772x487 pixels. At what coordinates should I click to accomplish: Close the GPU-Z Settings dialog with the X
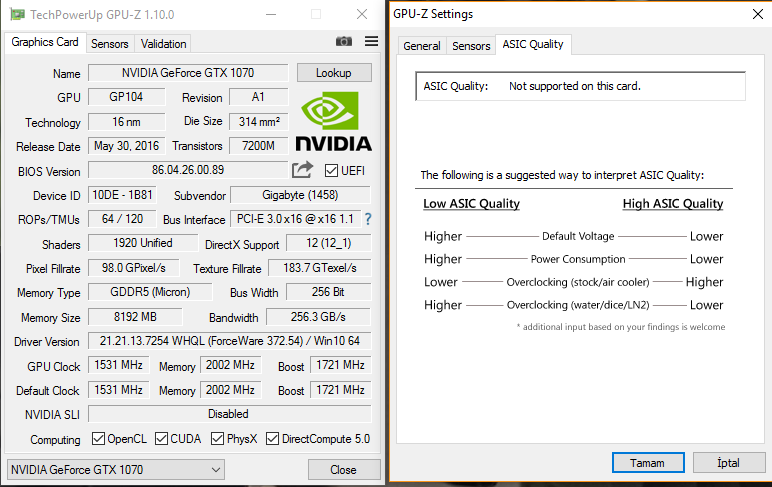(x=758, y=14)
